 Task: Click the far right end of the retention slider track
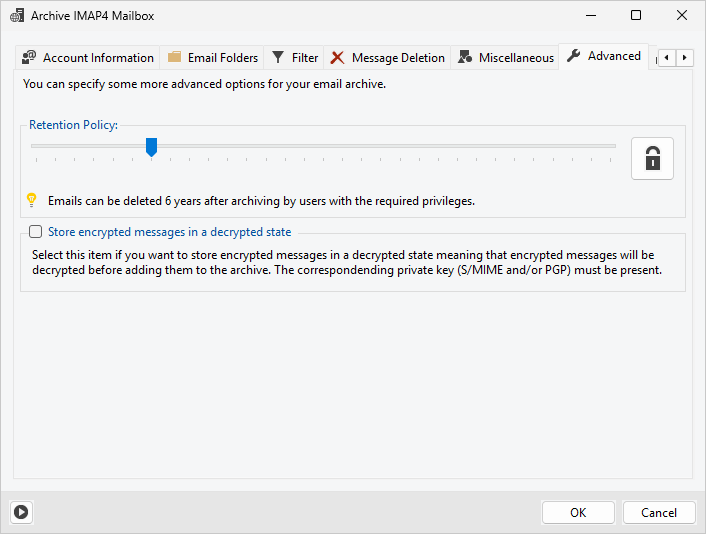613,146
